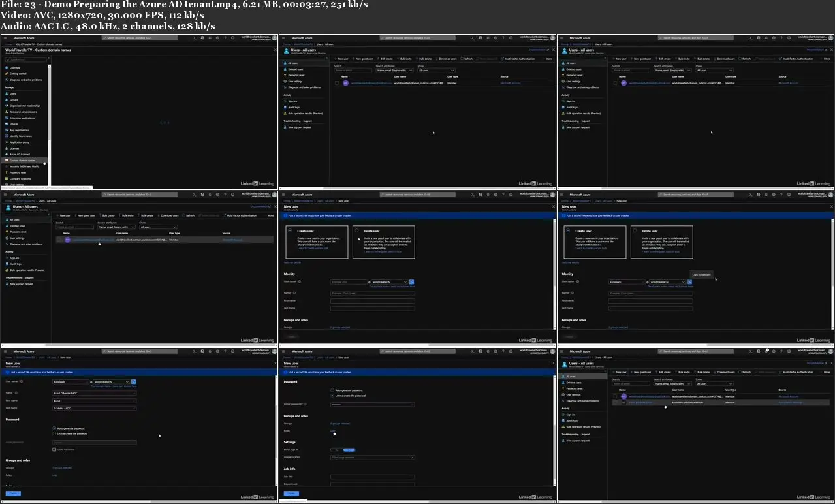Open Search attributes dropdown in frame listing kunalaadc user
Image resolution: width=835 pixels, height=504 pixels.
(672, 384)
